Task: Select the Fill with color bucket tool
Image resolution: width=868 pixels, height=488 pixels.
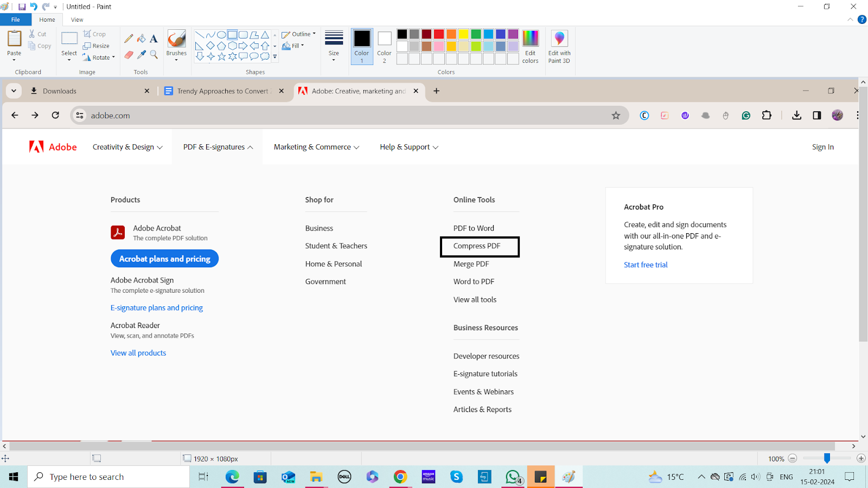Action: (141, 38)
